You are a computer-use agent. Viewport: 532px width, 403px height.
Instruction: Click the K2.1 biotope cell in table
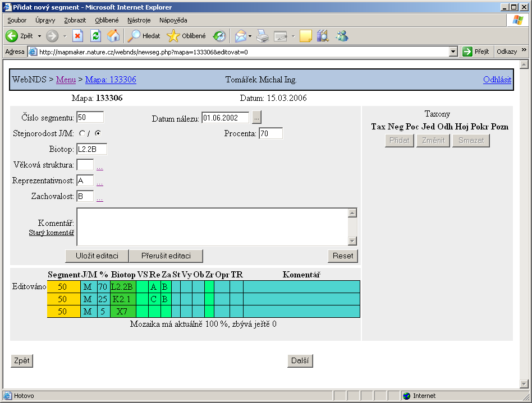pos(123,299)
